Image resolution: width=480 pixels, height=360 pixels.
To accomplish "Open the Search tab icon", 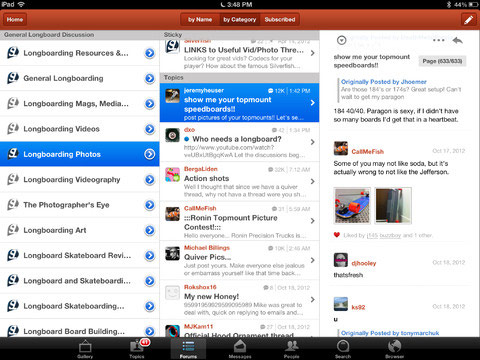I will 343,349.
